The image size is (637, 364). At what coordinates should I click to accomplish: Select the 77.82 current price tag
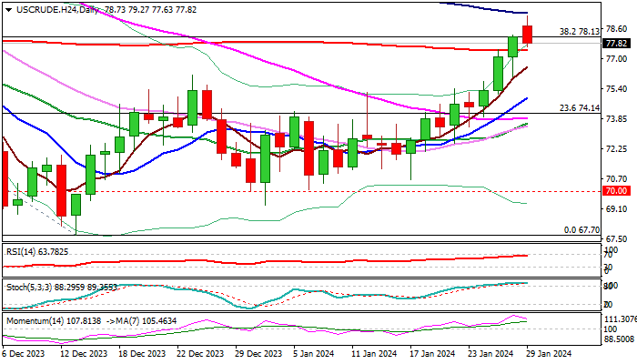coord(616,43)
